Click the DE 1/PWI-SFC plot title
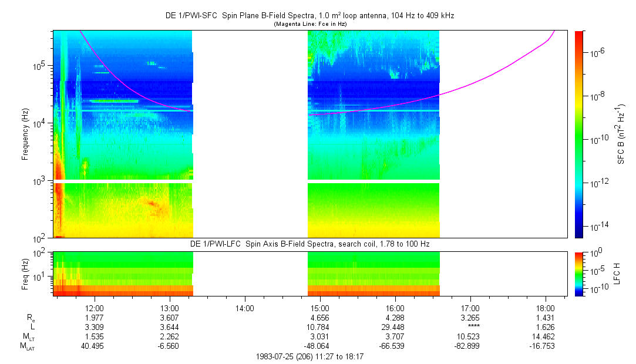This screenshot has height=364, width=636. [309, 16]
